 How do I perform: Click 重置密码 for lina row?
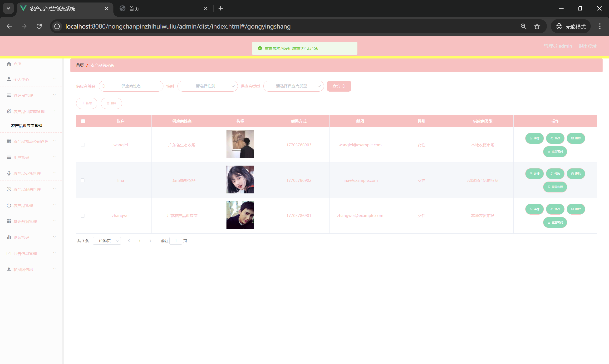point(555,187)
